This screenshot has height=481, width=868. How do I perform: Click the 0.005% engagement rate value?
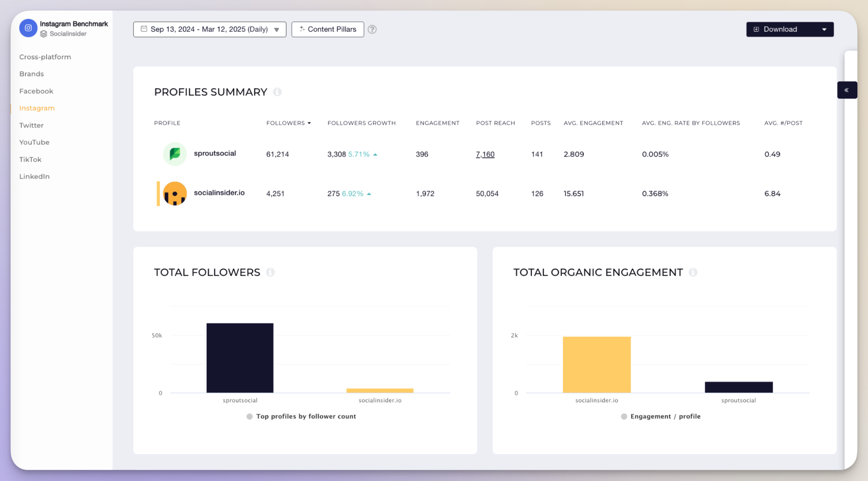click(655, 154)
